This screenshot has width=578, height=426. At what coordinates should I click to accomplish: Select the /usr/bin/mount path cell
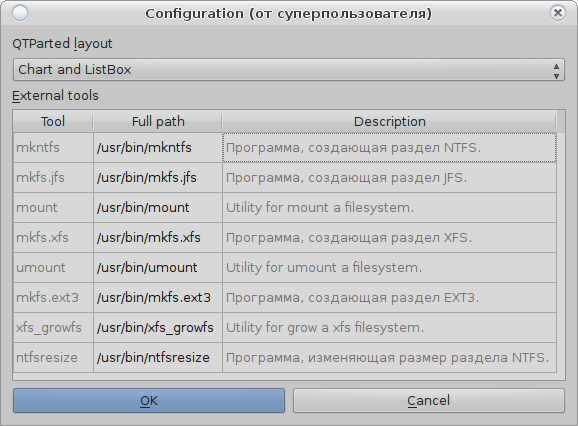point(158,207)
